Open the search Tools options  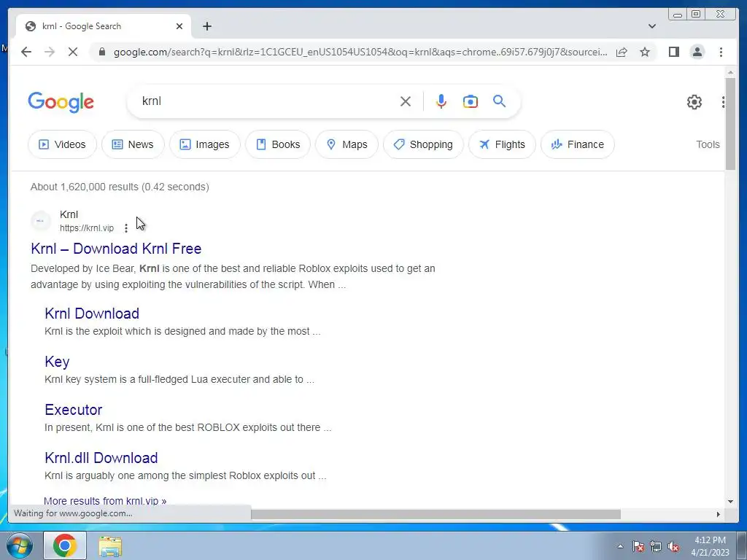(708, 144)
